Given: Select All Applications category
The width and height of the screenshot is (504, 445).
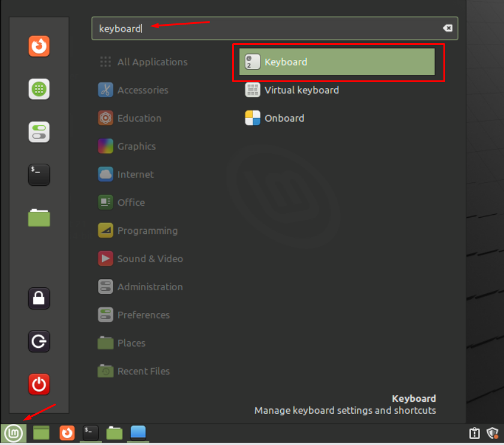Looking at the screenshot, I should (x=143, y=62).
